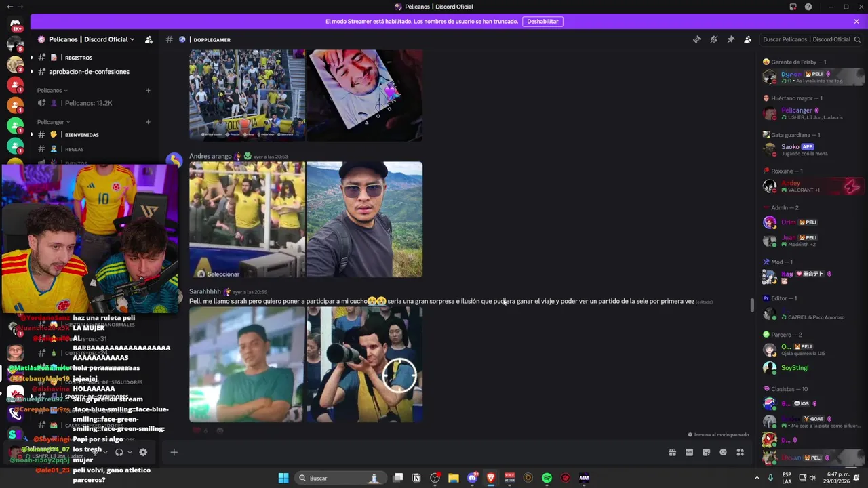Open the Threads icon in channel header
The width and height of the screenshot is (868, 488).
coord(696,39)
